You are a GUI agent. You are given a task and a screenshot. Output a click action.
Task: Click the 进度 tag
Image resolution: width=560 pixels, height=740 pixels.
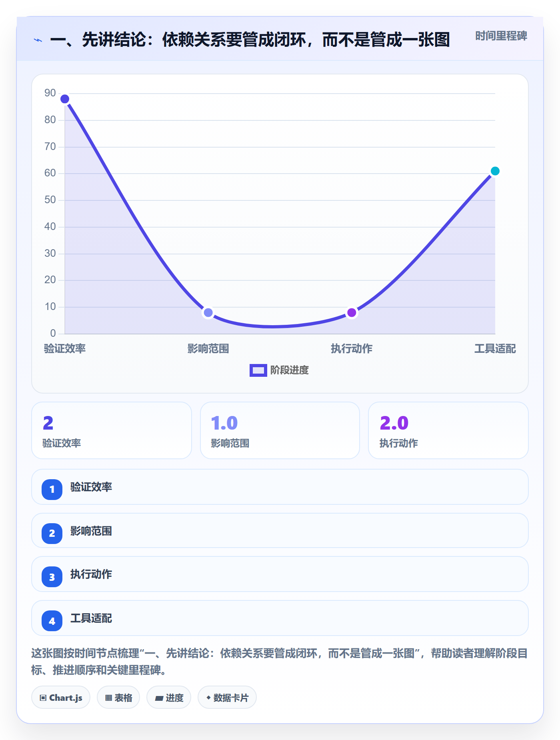tap(169, 698)
